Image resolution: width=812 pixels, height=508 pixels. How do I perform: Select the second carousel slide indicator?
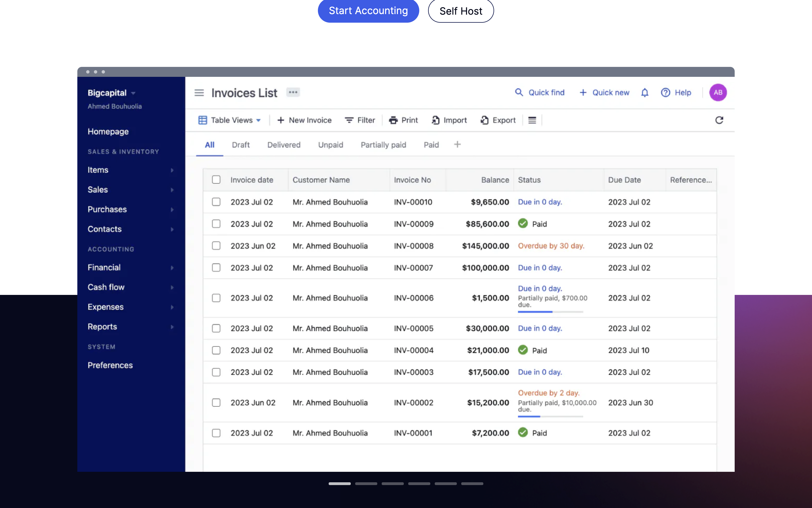pyautogui.click(x=366, y=483)
